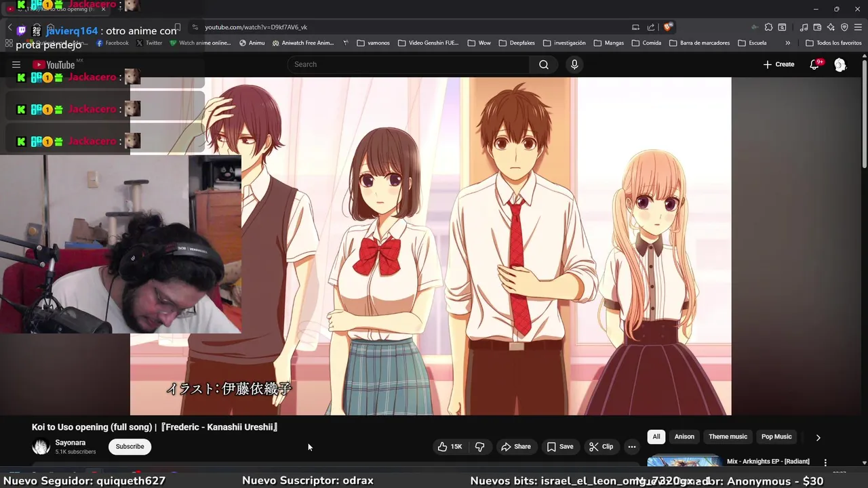Open Sayonara channel avatar
The width and height of the screenshot is (868, 488).
click(x=41, y=447)
